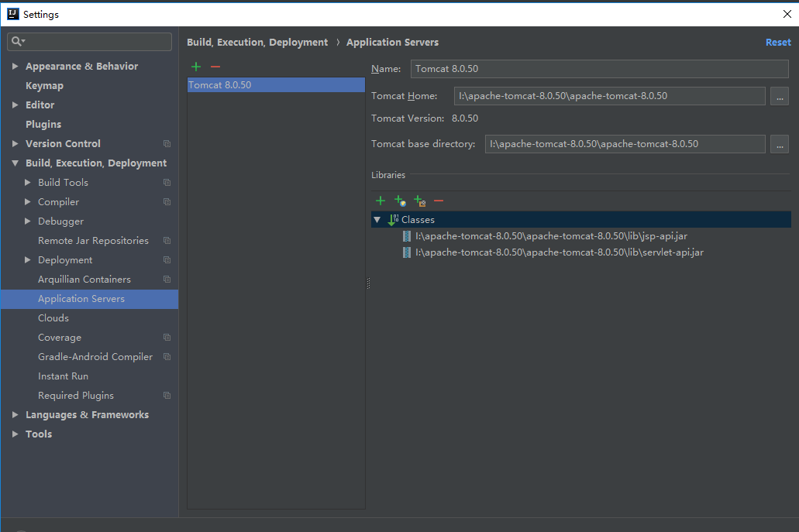Click project-level icon beside Arquillian Containers
This screenshot has height=532, width=799.
tap(167, 279)
